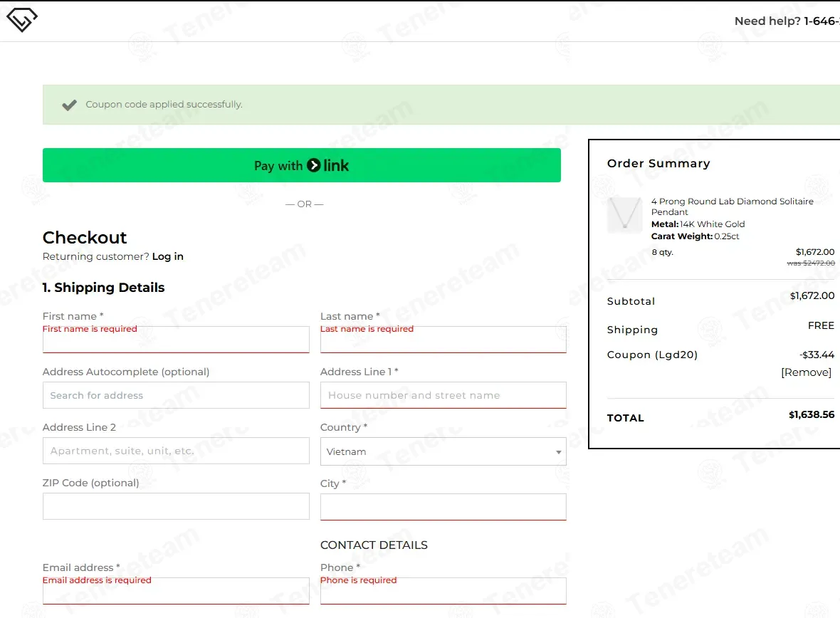
Task: Click the product name 4 Prong Round Lab Diamond Solitaire Pendant
Action: (x=732, y=206)
